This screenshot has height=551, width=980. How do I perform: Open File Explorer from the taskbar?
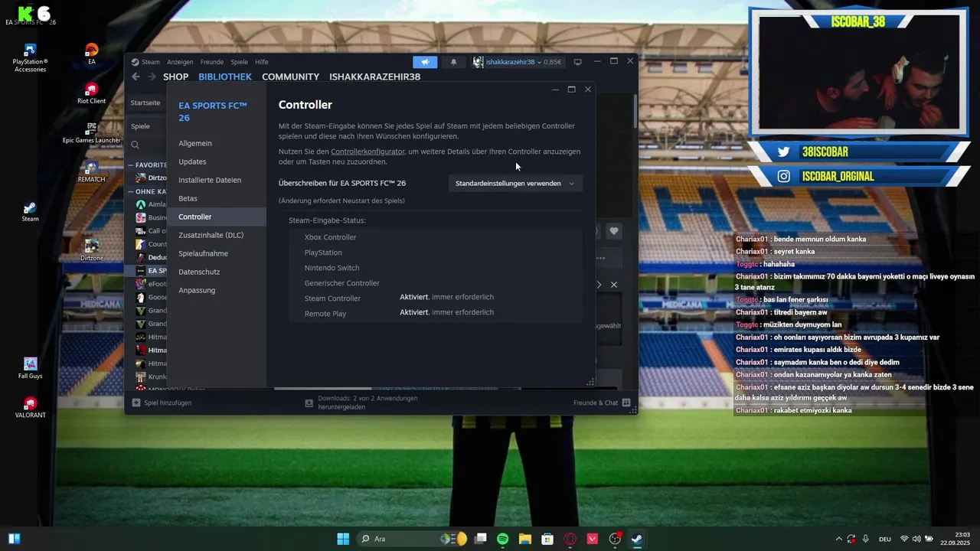525,539
